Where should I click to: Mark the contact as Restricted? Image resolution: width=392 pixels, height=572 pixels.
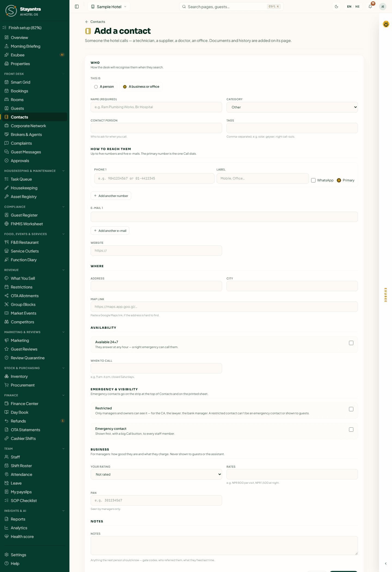[351, 409]
